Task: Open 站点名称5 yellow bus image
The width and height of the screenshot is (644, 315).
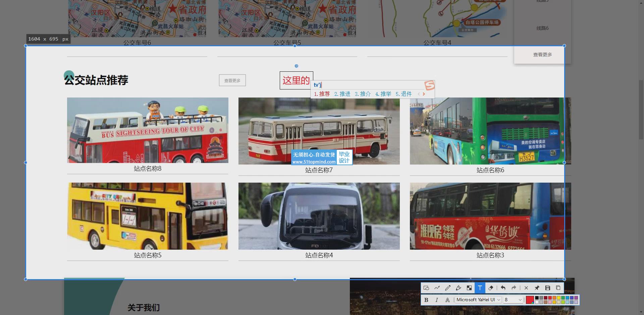Action: tap(148, 216)
